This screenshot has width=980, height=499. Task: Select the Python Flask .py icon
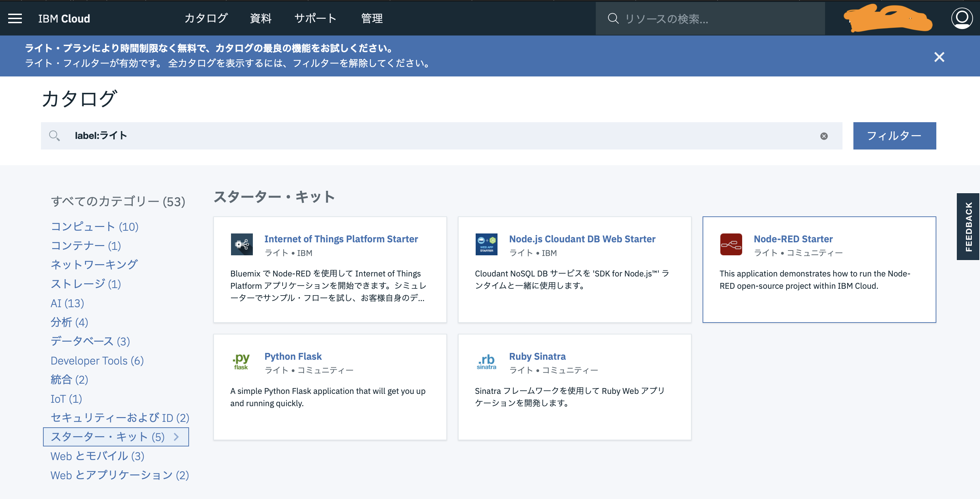[x=242, y=361]
